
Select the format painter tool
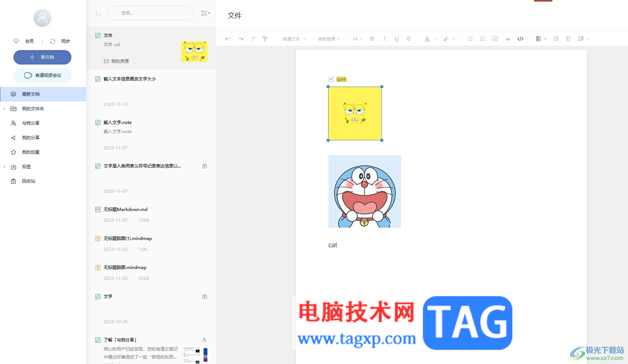click(x=265, y=39)
